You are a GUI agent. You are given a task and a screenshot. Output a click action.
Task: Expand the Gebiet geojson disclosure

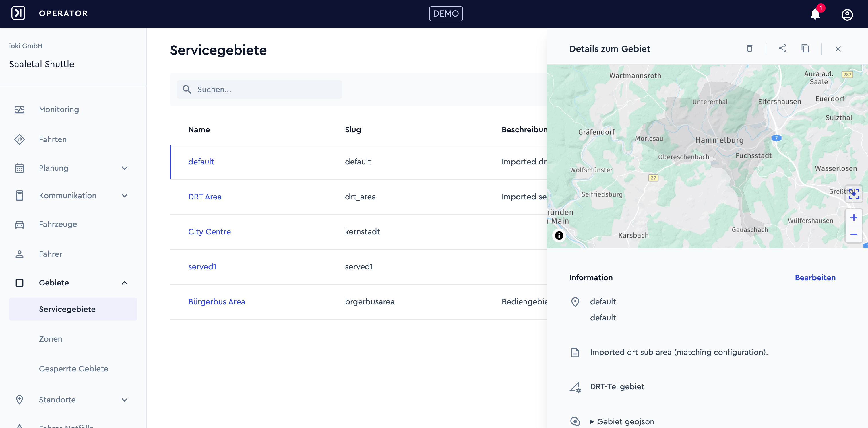pyautogui.click(x=622, y=422)
